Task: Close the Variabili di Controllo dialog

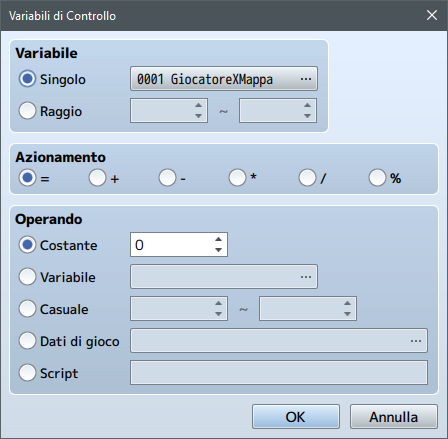Action: [x=432, y=15]
